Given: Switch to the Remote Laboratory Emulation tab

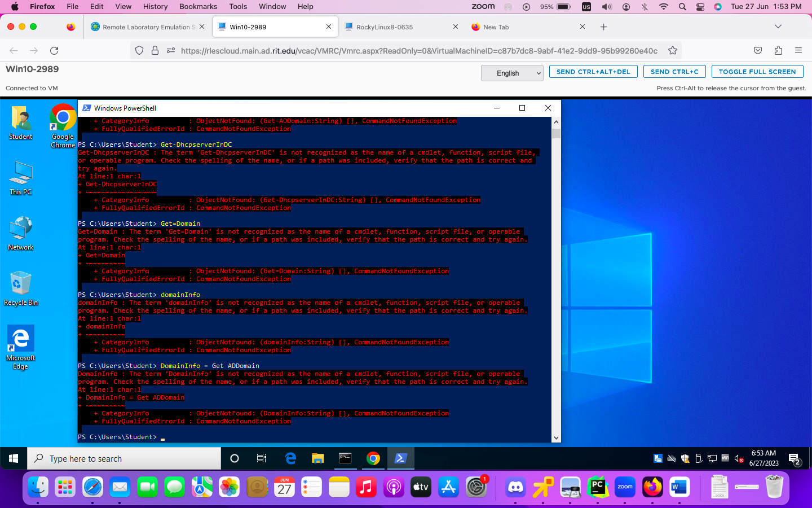Looking at the screenshot, I should [148, 27].
